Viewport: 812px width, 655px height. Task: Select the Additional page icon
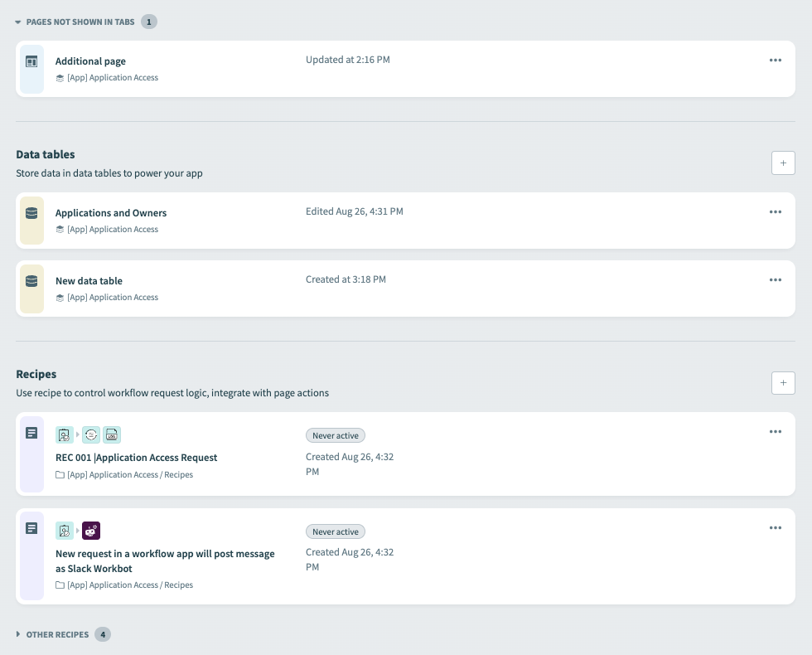coord(31,61)
